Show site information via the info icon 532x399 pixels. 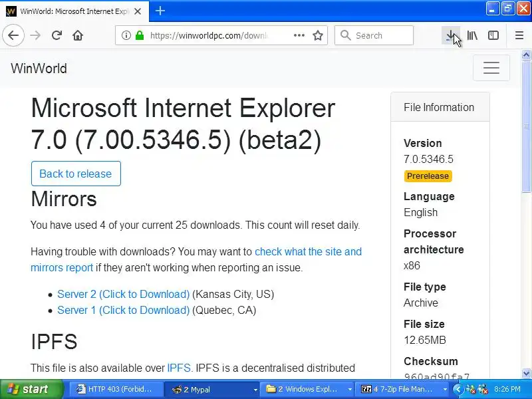tap(126, 35)
